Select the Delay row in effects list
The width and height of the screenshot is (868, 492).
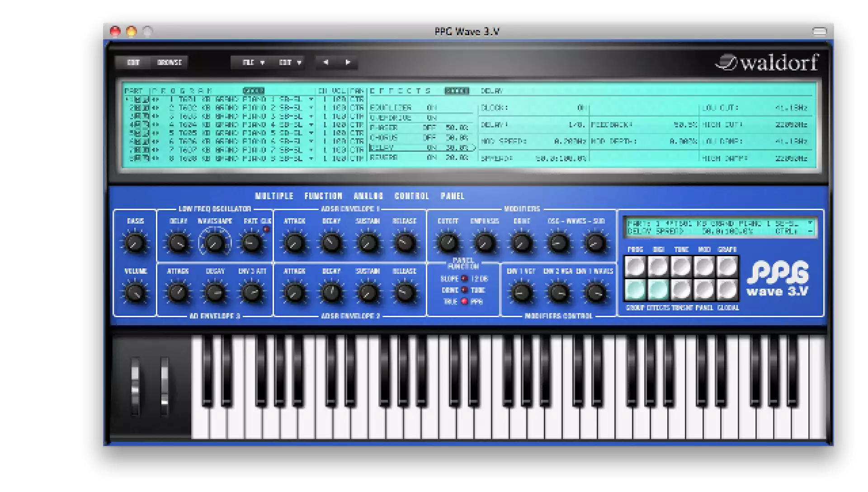point(423,148)
